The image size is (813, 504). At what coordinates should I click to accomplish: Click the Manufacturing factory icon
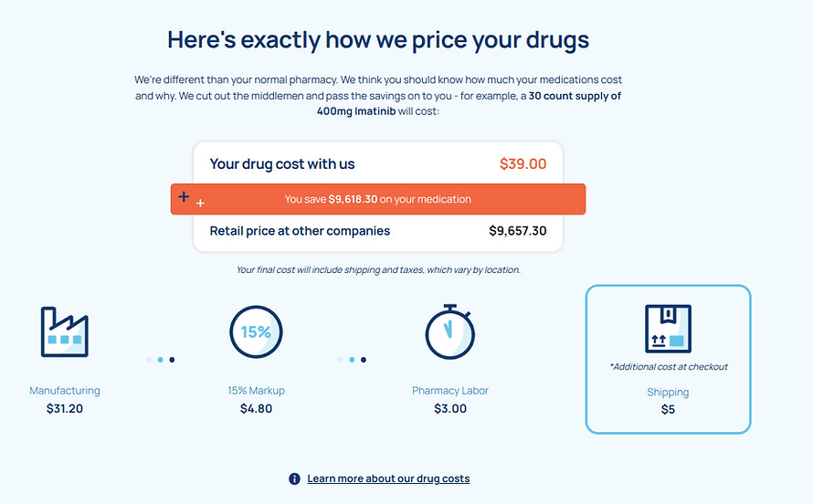click(x=65, y=332)
